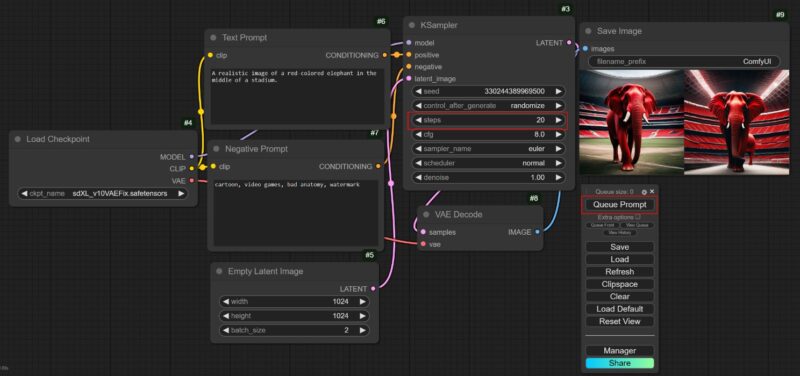Click the filename_prefix field showing ComfyUI
This screenshot has height=376, width=800.
pyautogui.click(x=684, y=61)
